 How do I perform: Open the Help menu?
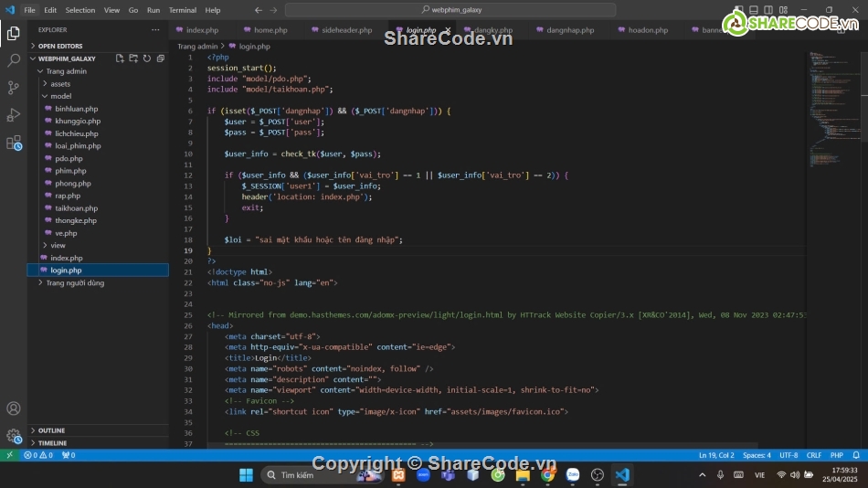[213, 10]
